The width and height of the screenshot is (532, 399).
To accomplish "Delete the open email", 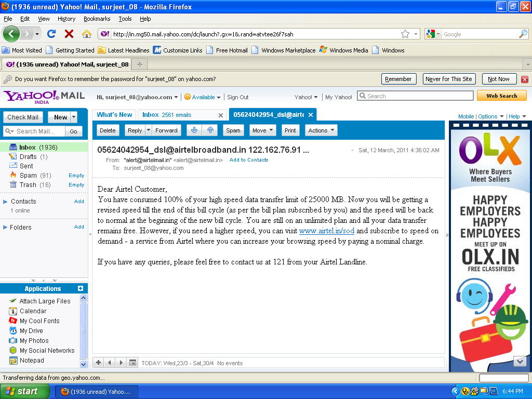I will [x=108, y=130].
